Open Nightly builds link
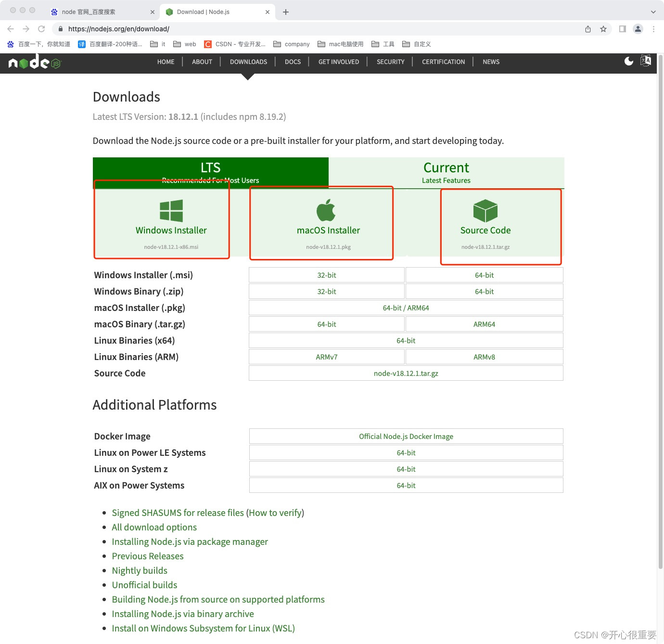The image size is (664, 644). 140,571
